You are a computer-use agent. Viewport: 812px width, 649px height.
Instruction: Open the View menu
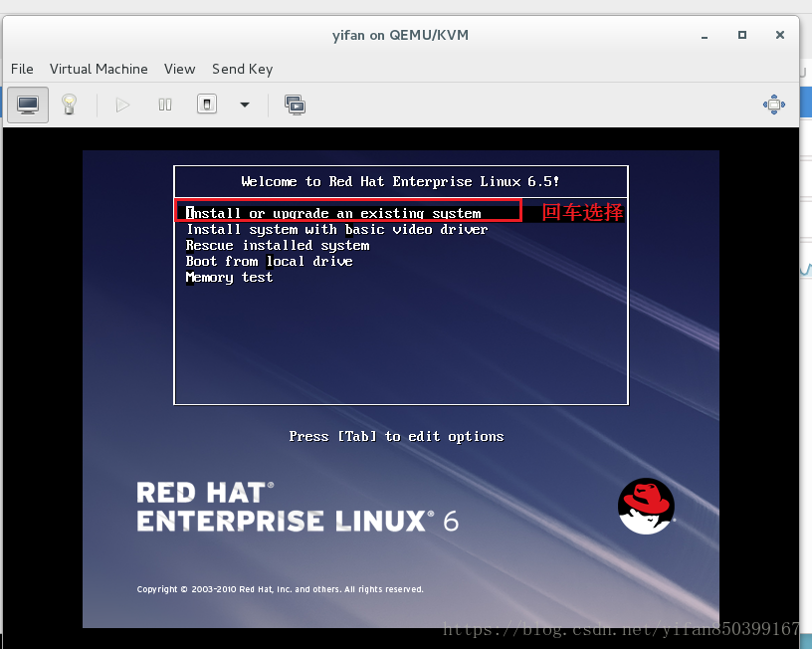tap(180, 69)
